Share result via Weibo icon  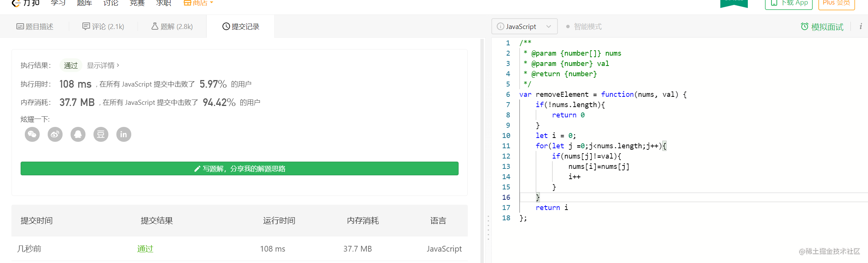(55, 135)
